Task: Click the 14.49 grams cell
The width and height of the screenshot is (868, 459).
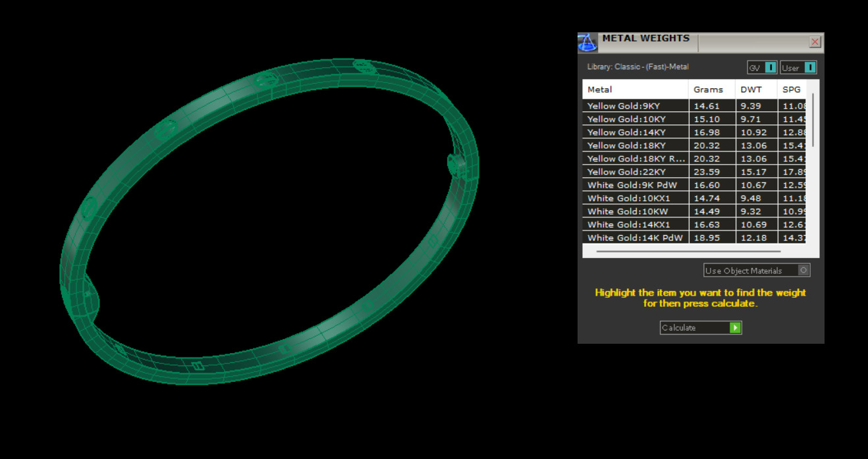Action: 712,211
